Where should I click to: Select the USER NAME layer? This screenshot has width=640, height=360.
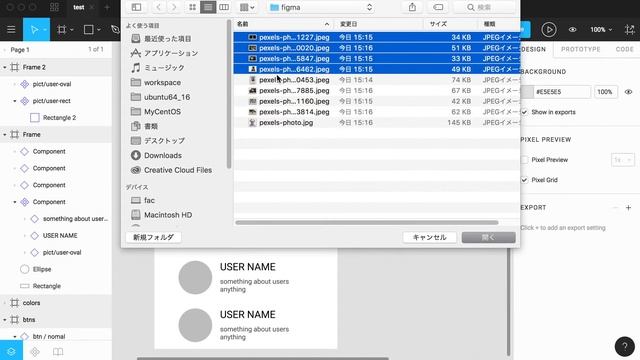coord(60,236)
